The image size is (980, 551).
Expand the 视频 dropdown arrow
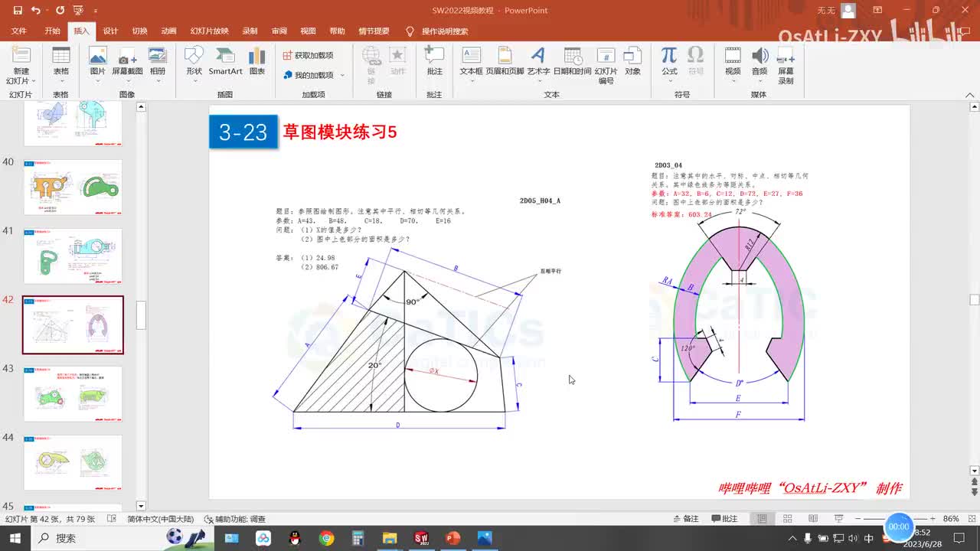733,81
